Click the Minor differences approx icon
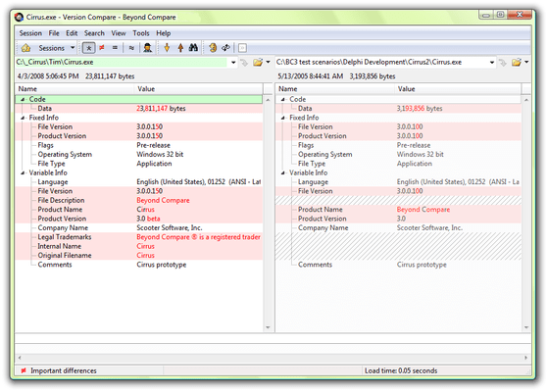Viewport: 547px width, 392px height. click(x=131, y=48)
